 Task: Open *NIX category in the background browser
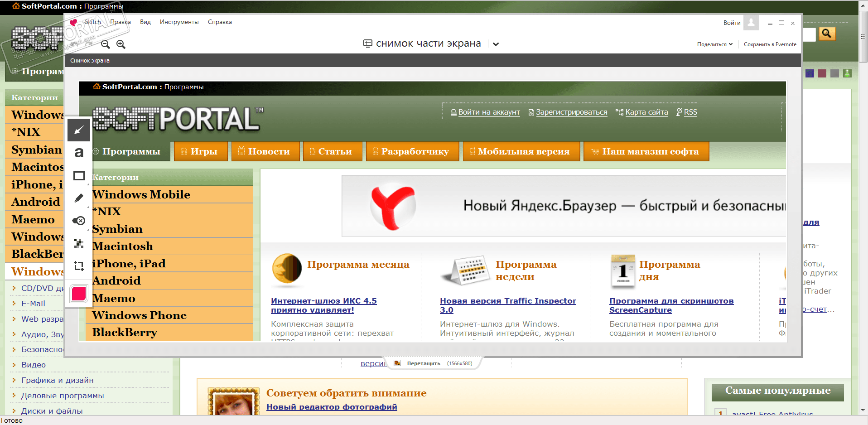[x=26, y=132]
